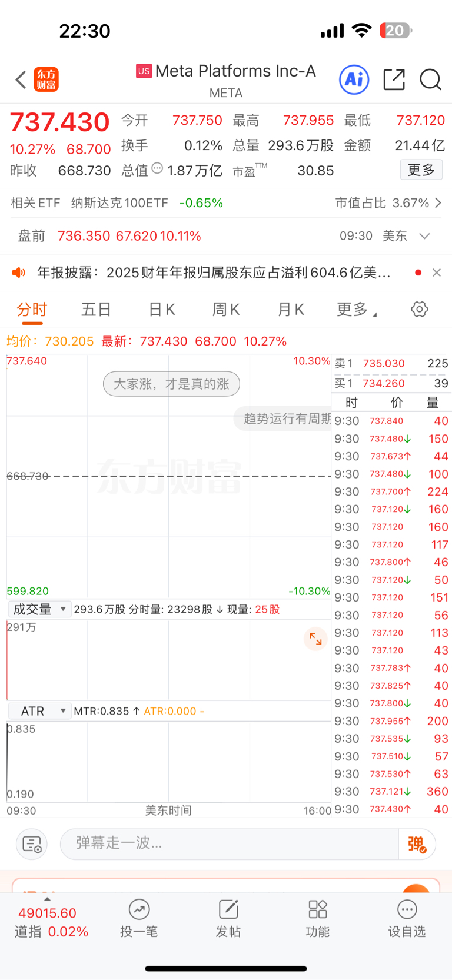Open 市值占比 3.67% chevron
The image size is (452, 980).
438,203
